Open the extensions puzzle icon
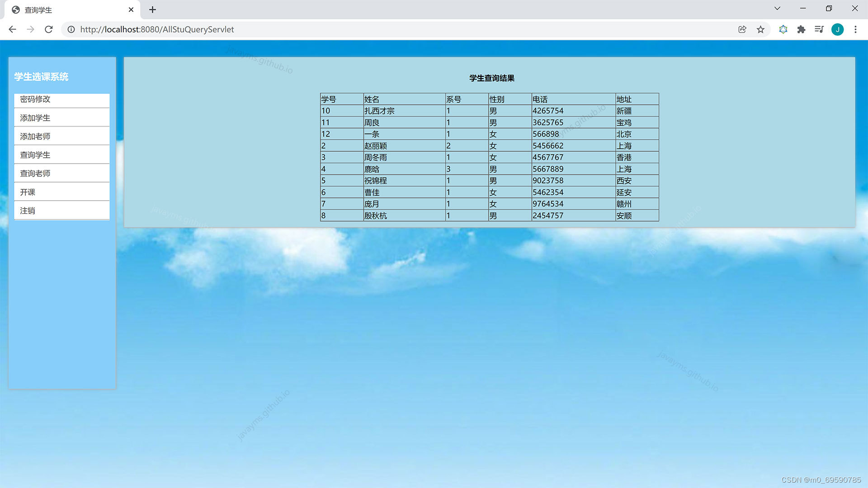Image resolution: width=868 pixels, height=488 pixels. pos(801,29)
